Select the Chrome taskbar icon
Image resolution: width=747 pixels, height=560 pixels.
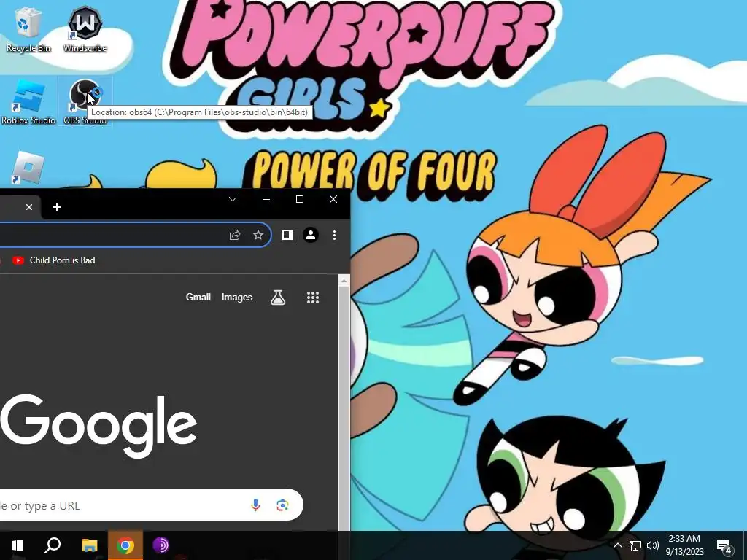pyautogui.click(x=125, y=545)
